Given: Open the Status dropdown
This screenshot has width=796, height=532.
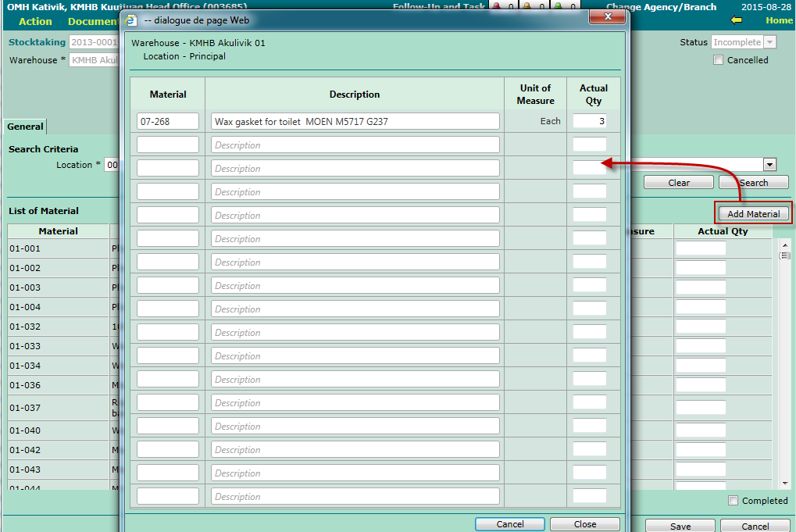Looking at the screenshot, I should point(769,42).
